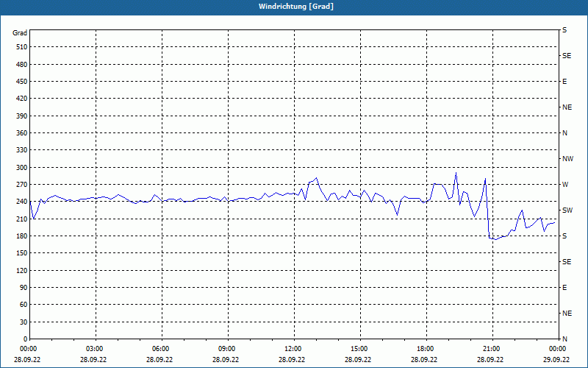The height and width of the screenshot is (368, 588).
Task: Click the 18:00 time axis label
Action: [426, 349]
